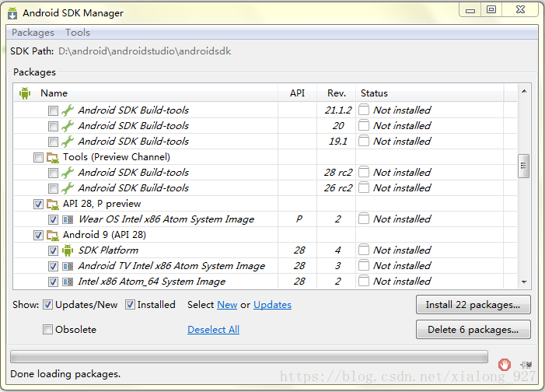Image resolution: width=545 pixels, height=392 pixels.
Task: Click the package list scrollbar thumb
Action: tap(523, 166)
